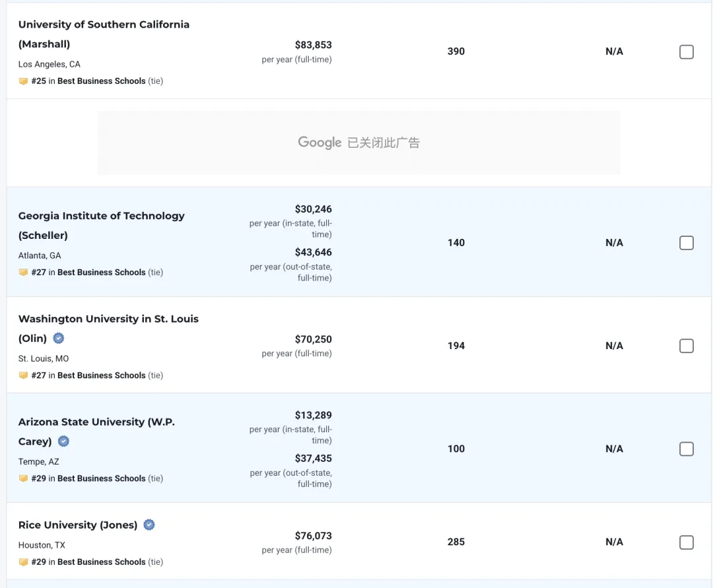Tick the compare checkbox for Georgia Tech Scheller
The width and height of the screenshot is (713, 588).
(687, 243)
